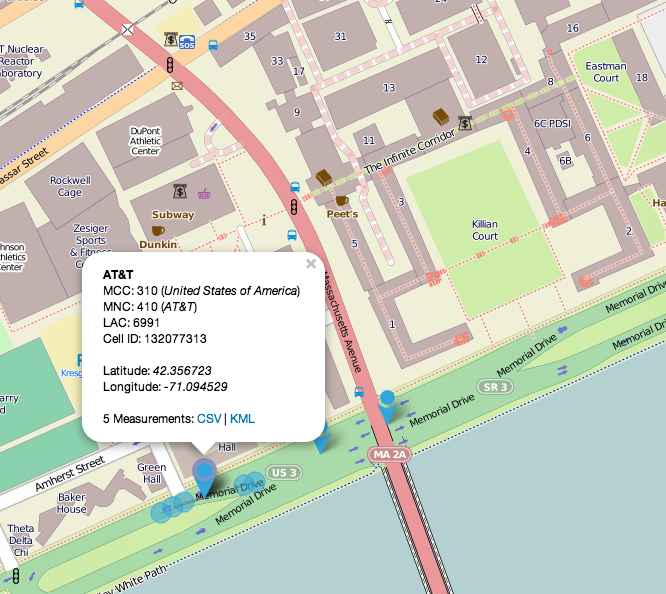This screenshot has width=666, height=594.
Task: Click the SOS emergency phone icon
Action: tap(187, 42)
